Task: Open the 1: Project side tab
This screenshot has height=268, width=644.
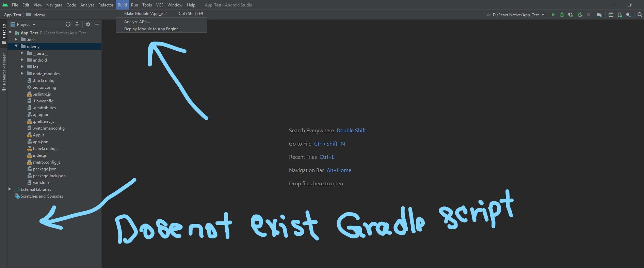Action: point(4,34)
